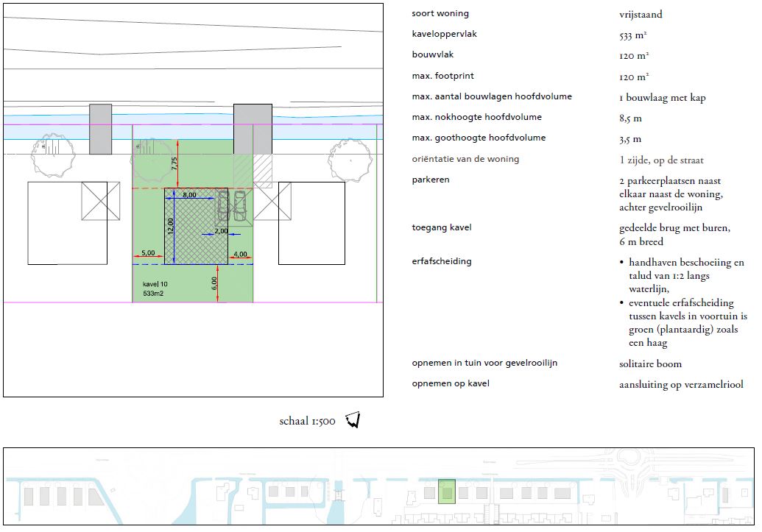Click the 6,00 dimension label below the building

214,283
